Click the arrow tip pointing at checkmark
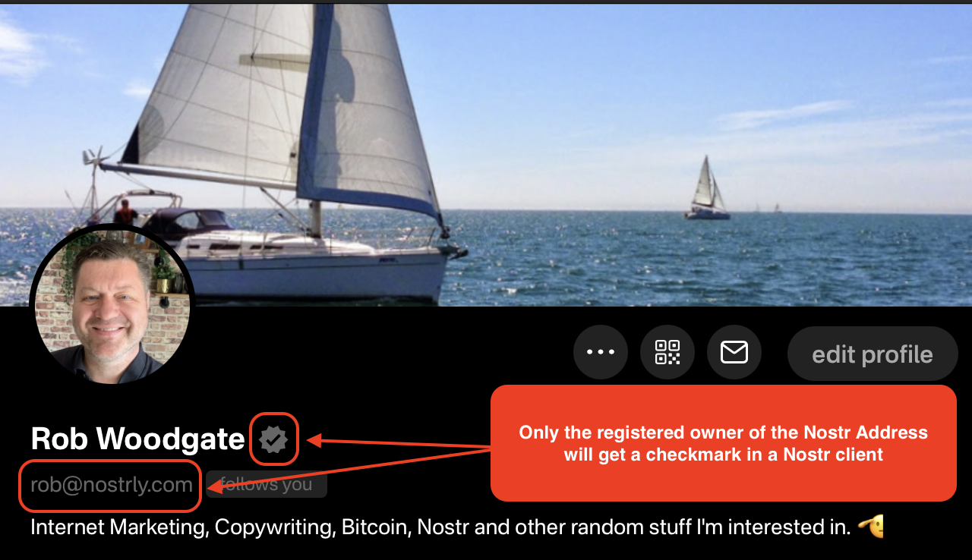Screen dimensions: 972x560 (x=311, y=439)
